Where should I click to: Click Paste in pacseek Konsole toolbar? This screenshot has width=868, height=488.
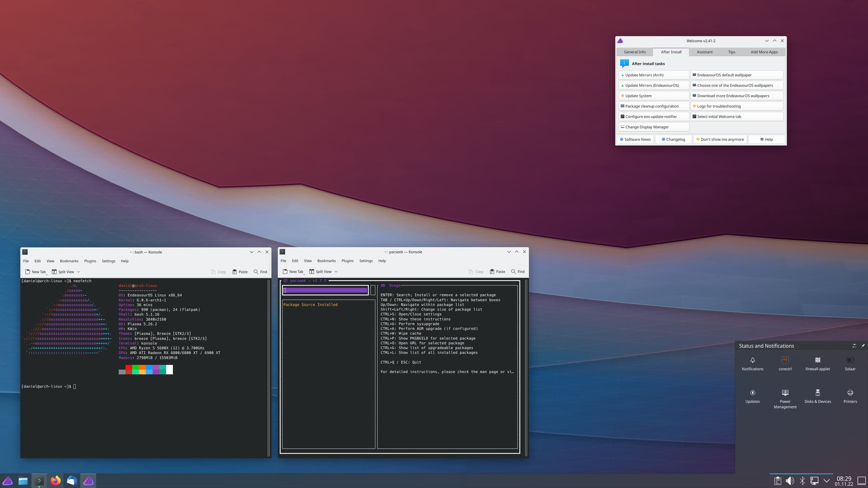point(497,272)
